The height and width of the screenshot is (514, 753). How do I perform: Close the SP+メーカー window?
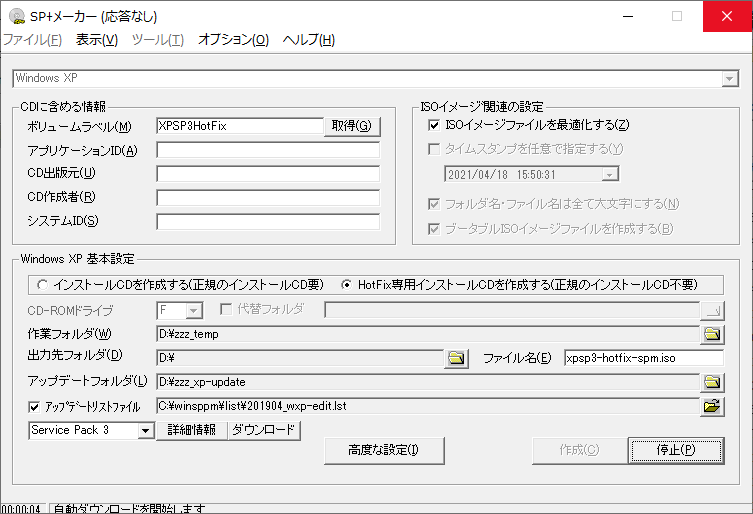(x=727, y=16)
